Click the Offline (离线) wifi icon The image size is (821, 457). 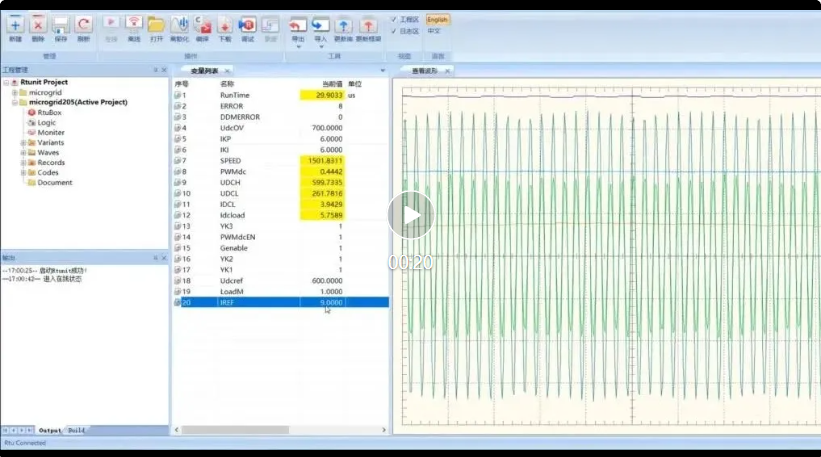point(133,24)
